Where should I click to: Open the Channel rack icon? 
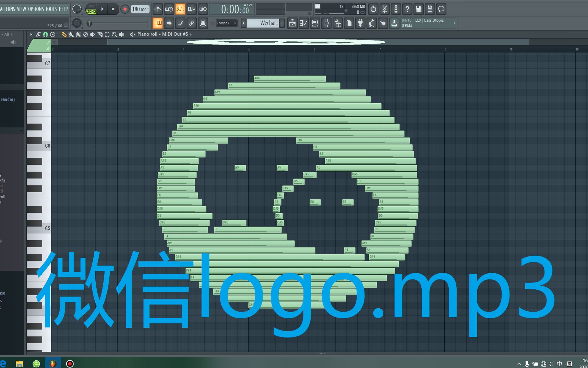[315, 23]
